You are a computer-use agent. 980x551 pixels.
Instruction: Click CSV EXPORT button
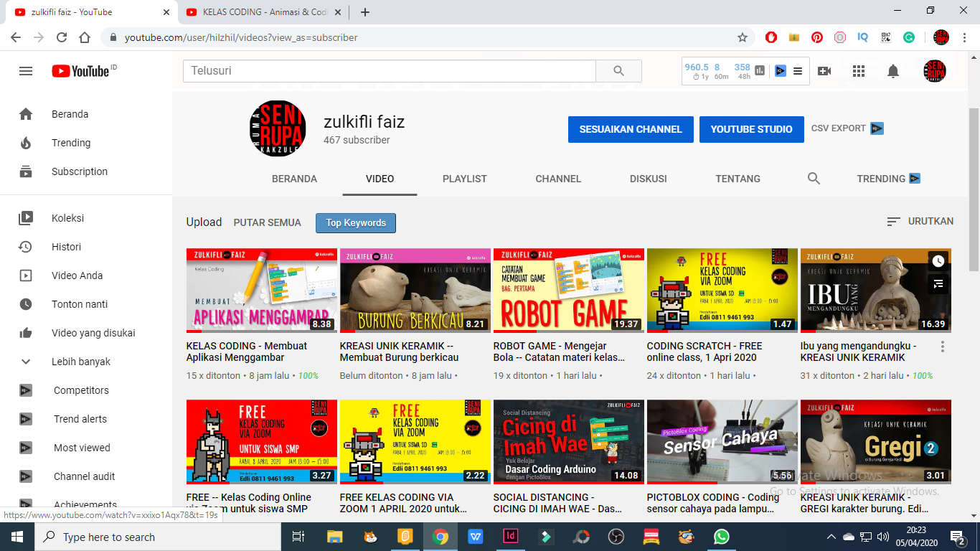(847, 128)
